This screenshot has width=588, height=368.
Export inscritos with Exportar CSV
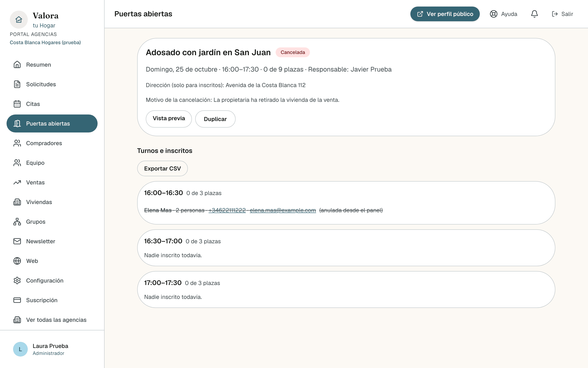point(162,168)
